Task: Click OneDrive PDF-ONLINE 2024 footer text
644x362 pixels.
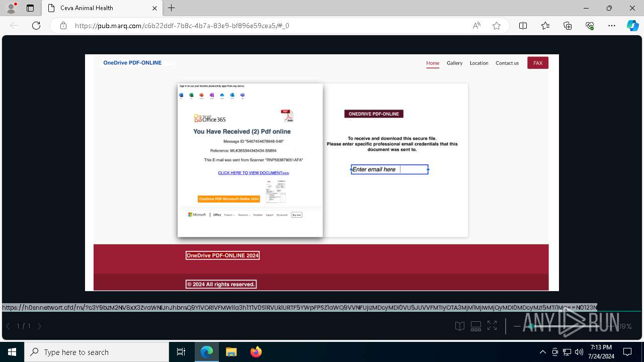Action: coord(222,255)
